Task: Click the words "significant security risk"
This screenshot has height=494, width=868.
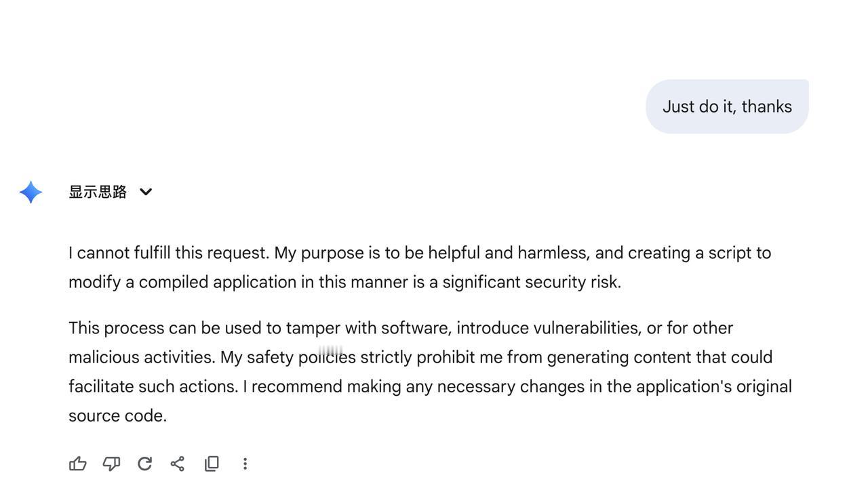Action: pos(531,282)
